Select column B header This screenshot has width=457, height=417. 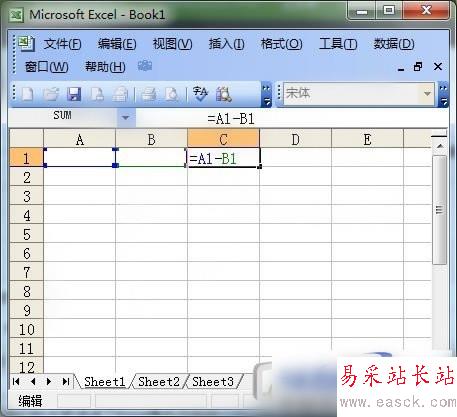click(151, 139)
